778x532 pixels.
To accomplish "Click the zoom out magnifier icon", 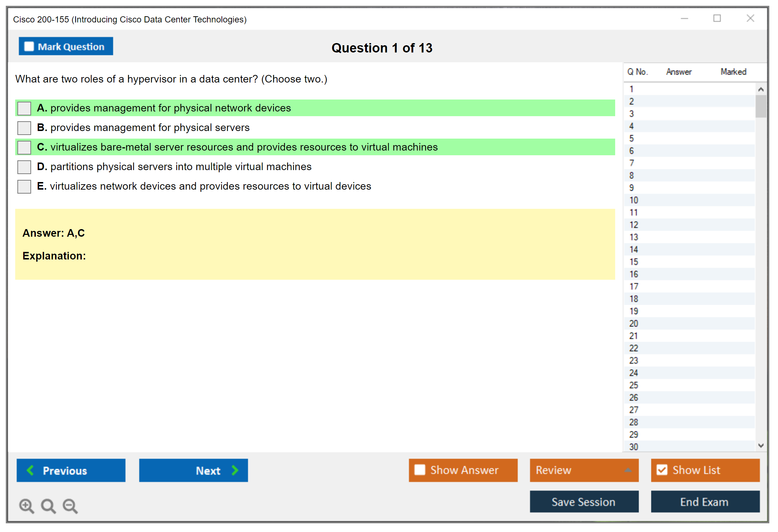I will (70, 506).
